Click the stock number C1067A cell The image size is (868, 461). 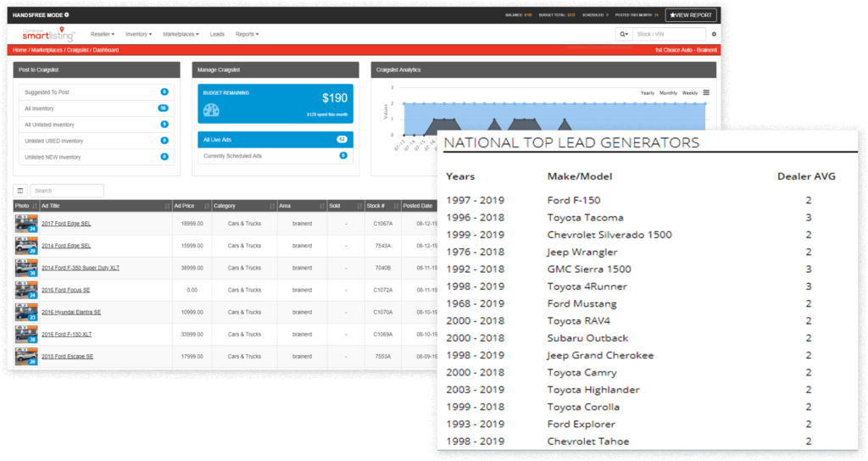[382, 224]
